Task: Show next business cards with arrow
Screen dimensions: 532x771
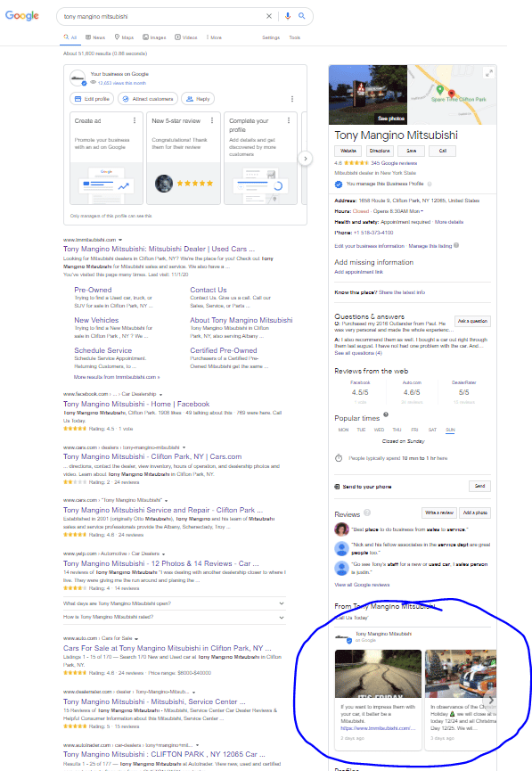Action: (x=306, y=159)
